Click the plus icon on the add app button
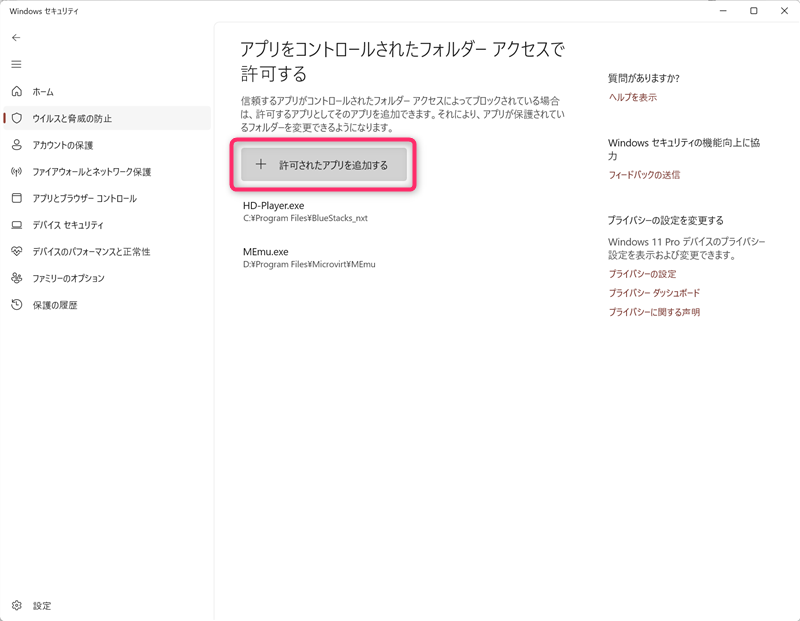This screenshot has height=621, width=800. coord(261,164)
